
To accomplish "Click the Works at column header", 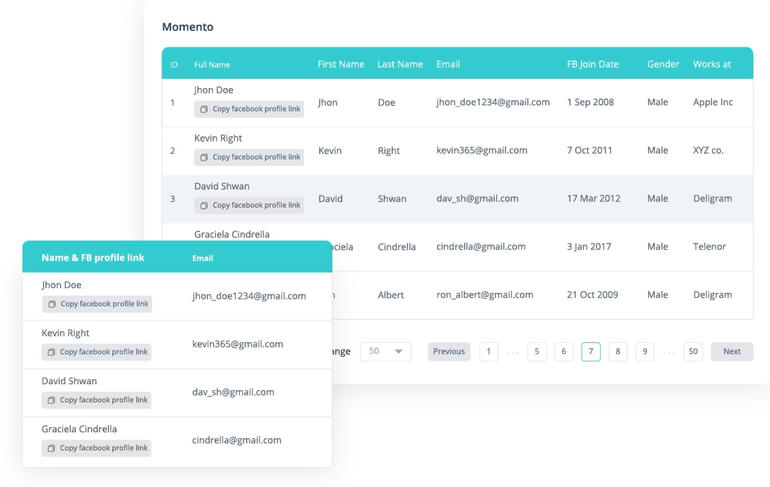I will 712,64.
